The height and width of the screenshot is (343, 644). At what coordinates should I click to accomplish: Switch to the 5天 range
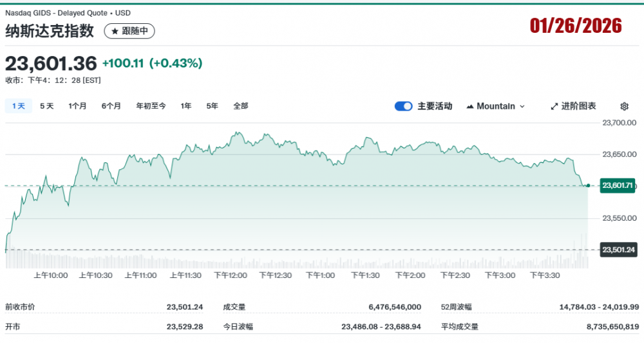click(46, 106)
